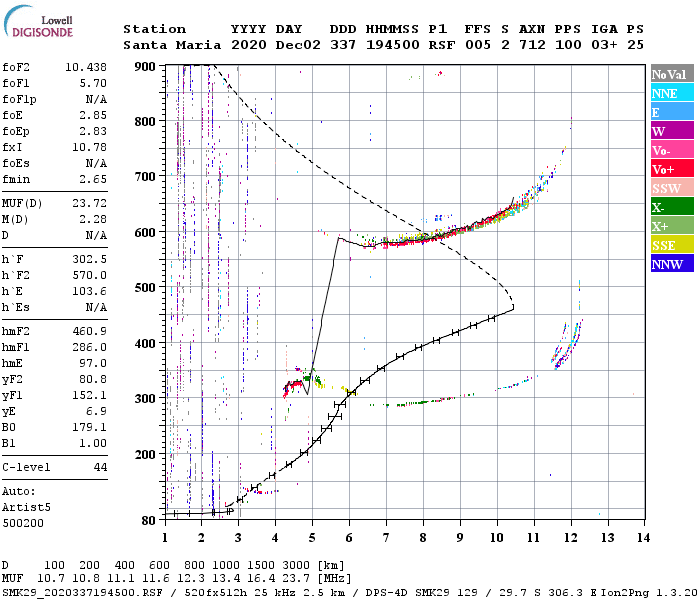The height and width of the screenshot is (600, 700).
Task: Select the date Dec02 in header
Action: click(x=298, y=45)
